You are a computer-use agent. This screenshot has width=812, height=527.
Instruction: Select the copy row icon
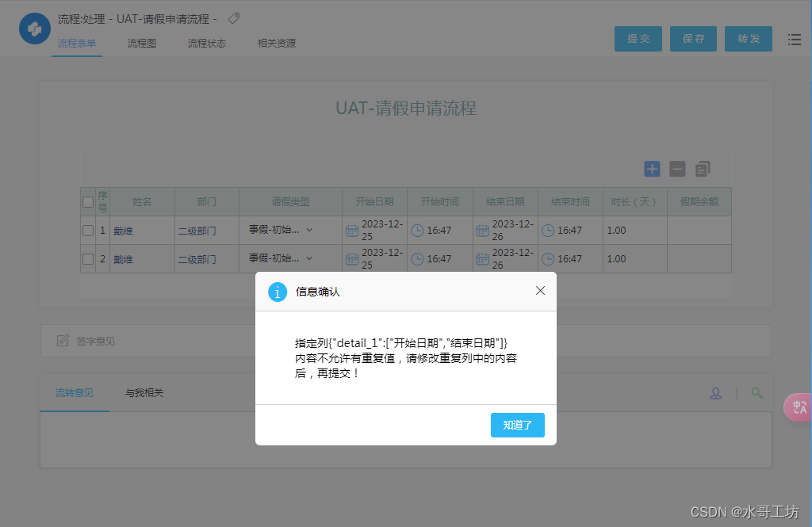tap(702, 169)
